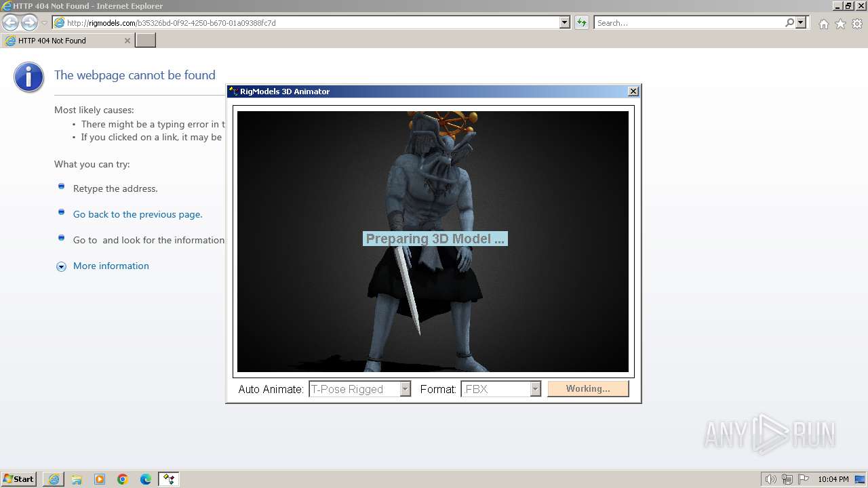Select the HTTP 404 Not Found tab
The image size is (868, 488).
(x=68, y=41)
